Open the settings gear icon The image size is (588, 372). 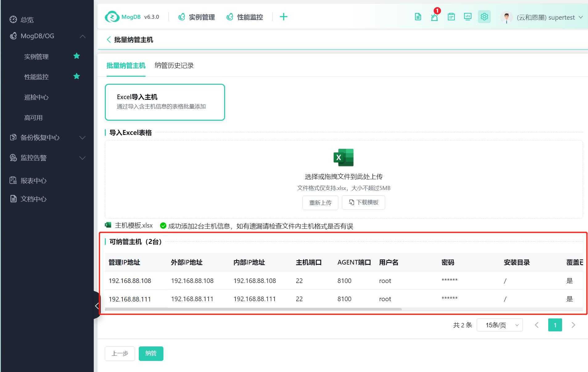click(x=484, y=17)
